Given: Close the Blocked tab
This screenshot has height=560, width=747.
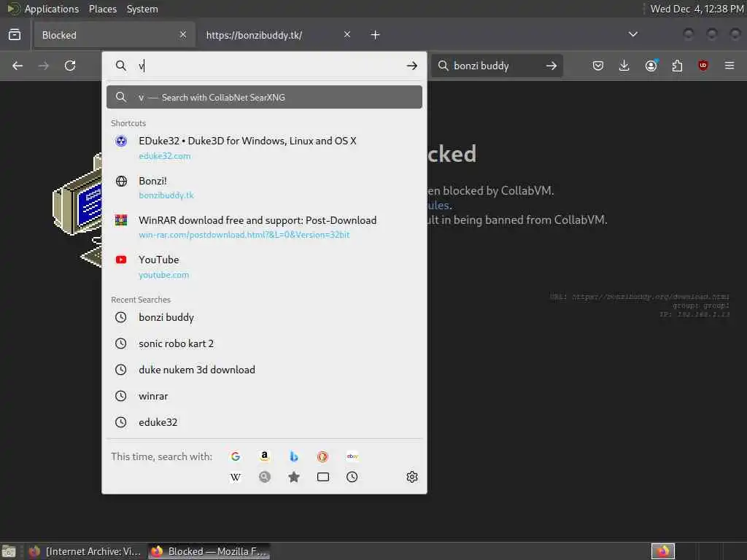Looking at the screenshot, I should click(x=183, y=34).
